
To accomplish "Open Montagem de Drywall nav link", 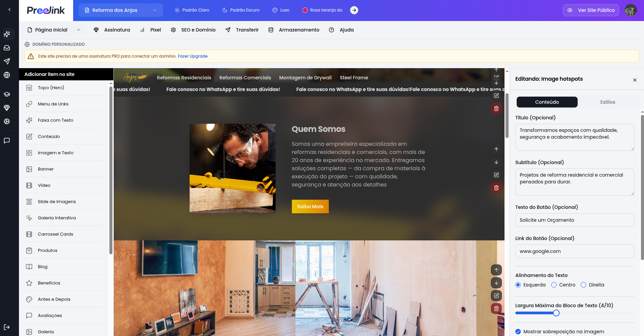I will (305, 78).
